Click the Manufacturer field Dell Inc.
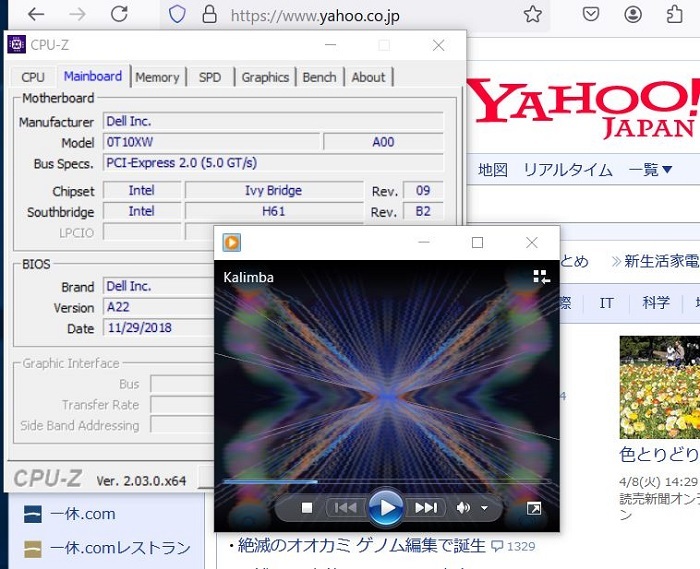The image size is (700, 569). [273, 121]
